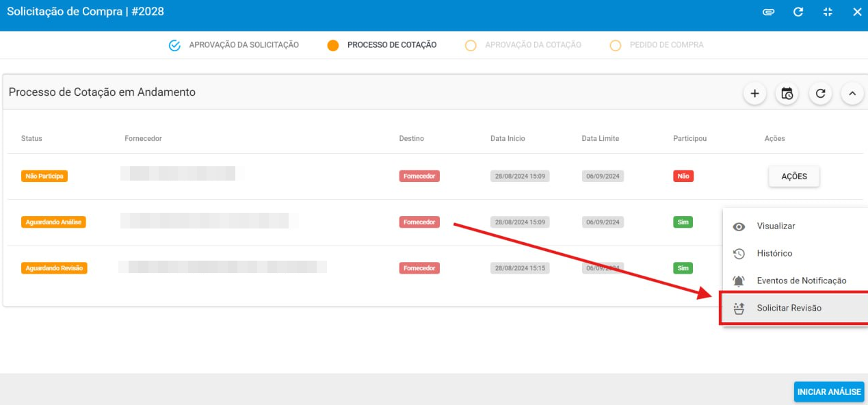868x405 pixels.
Task: Click the shrink window icon in header
Action: click(x=828, y=12)
